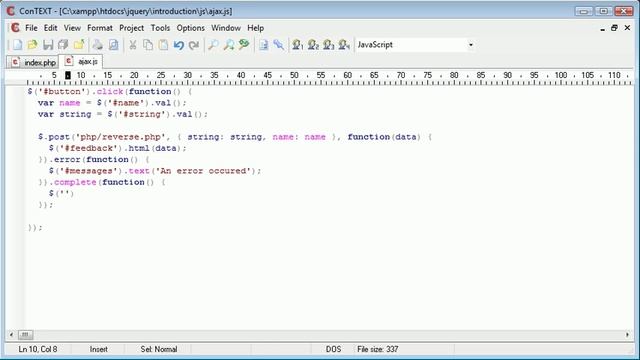Click the horizontal scrollbar left arrow

[11, 335]
